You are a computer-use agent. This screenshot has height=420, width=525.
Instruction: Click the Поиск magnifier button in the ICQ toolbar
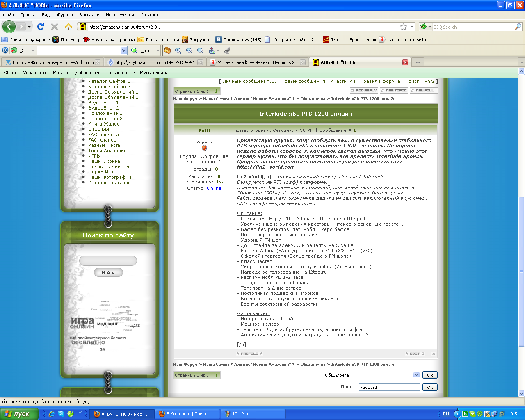142,50
